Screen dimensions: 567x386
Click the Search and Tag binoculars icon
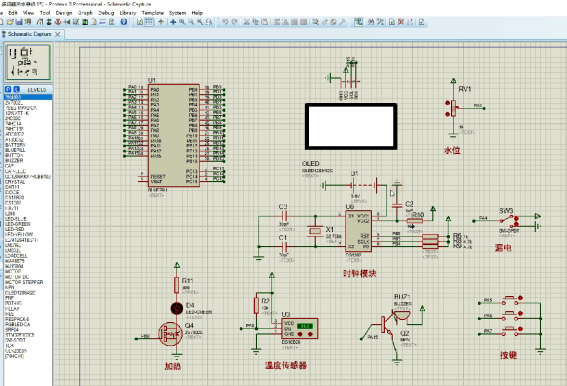coord(371,22)
